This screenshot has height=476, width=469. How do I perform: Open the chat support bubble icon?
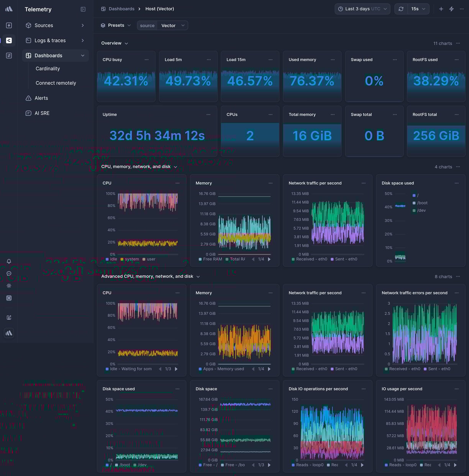coord(9,273)
